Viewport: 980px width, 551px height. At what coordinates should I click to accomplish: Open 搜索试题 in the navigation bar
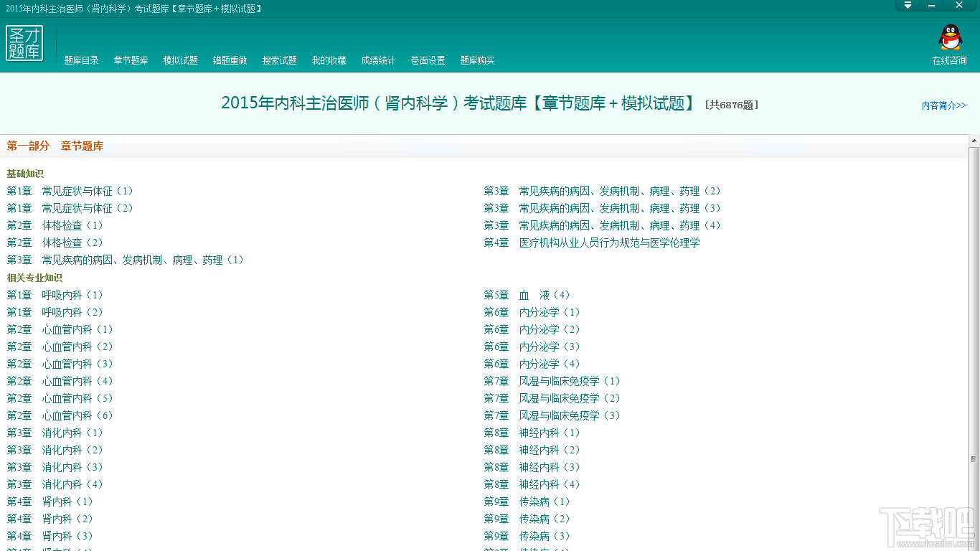(280, 60)
